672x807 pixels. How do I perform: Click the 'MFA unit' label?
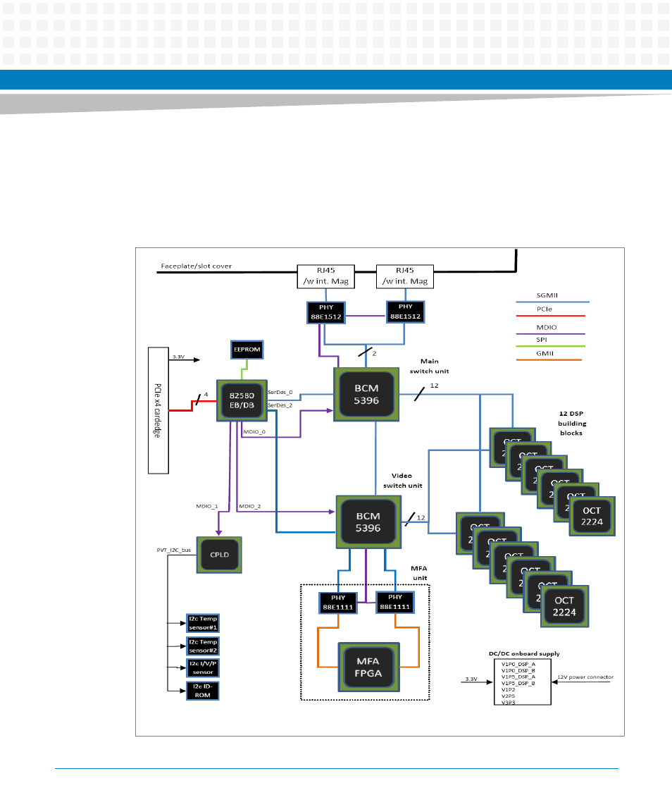point(419,573)
